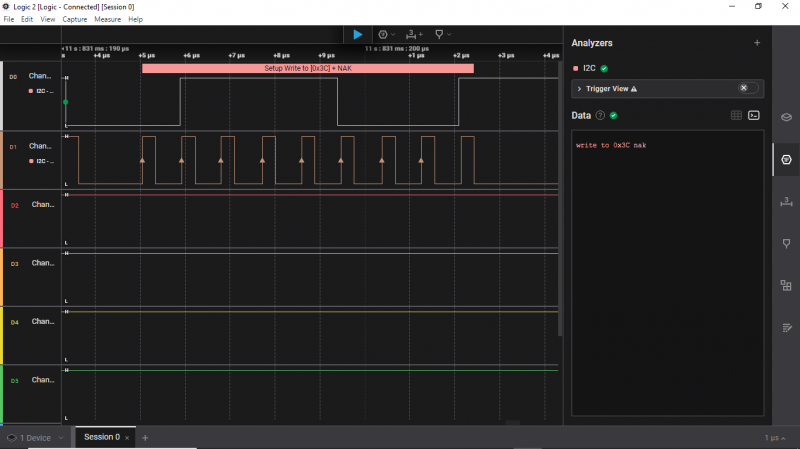Screen dimensions: 800x449
Task: Add a new session tab
Action: tap(145, 437)
